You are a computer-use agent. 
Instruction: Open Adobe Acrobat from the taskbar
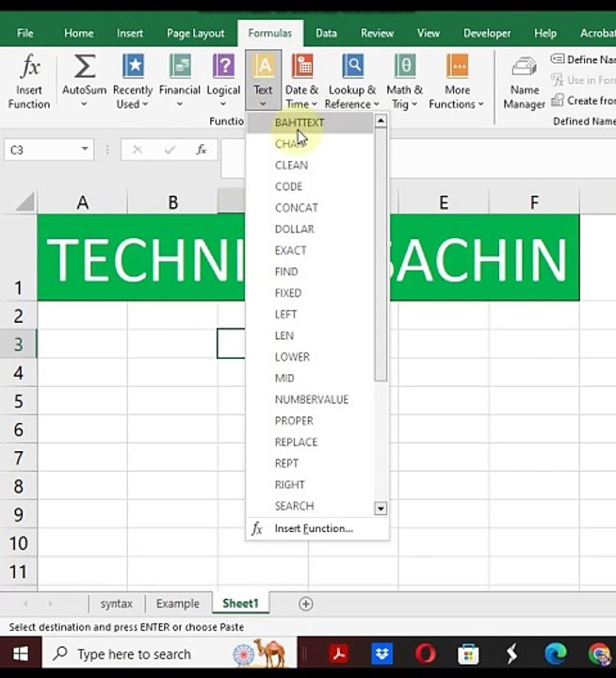click(339, 654)
